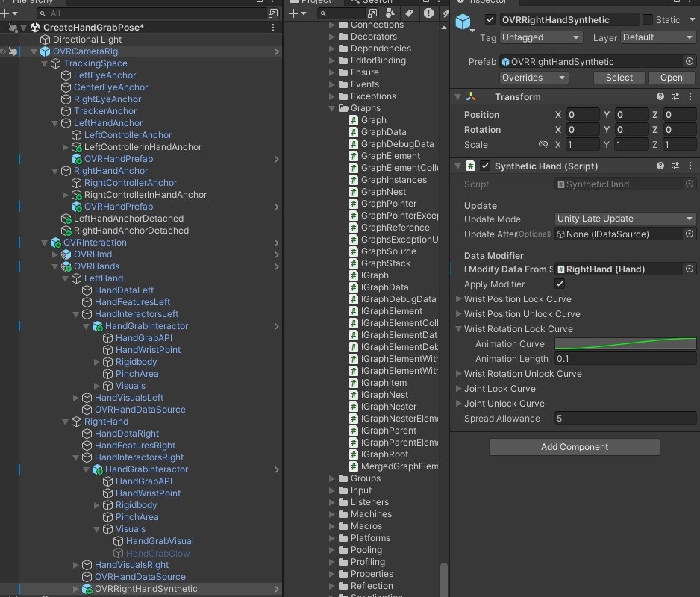Open Synthetic Hand kebab menu

point(690,166)
